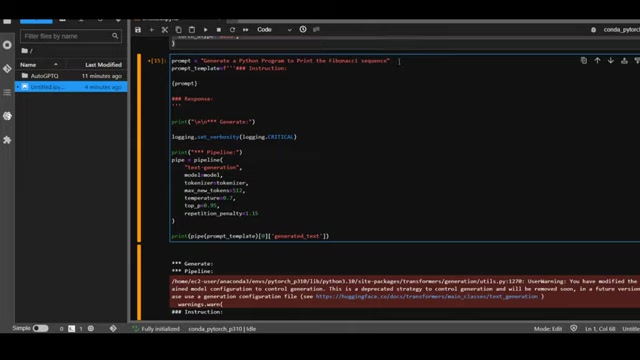
Task: Sort files by Name column
Action: [39, 65]
